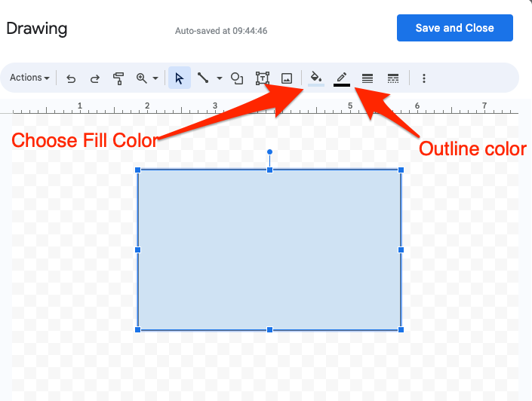Click the rotation handle above rectangle
The width and height of the screenshot is (532, 401).
pos(269,152)
